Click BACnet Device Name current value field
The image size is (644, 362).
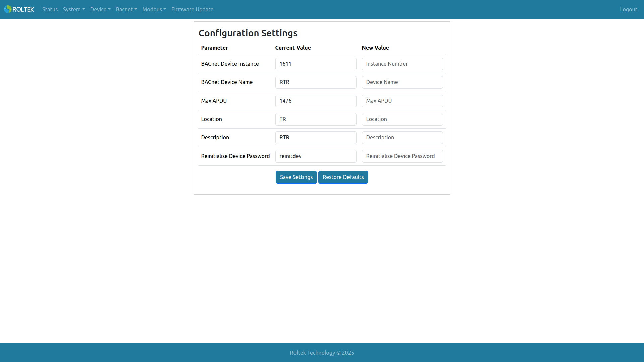[x=316, y=82]
